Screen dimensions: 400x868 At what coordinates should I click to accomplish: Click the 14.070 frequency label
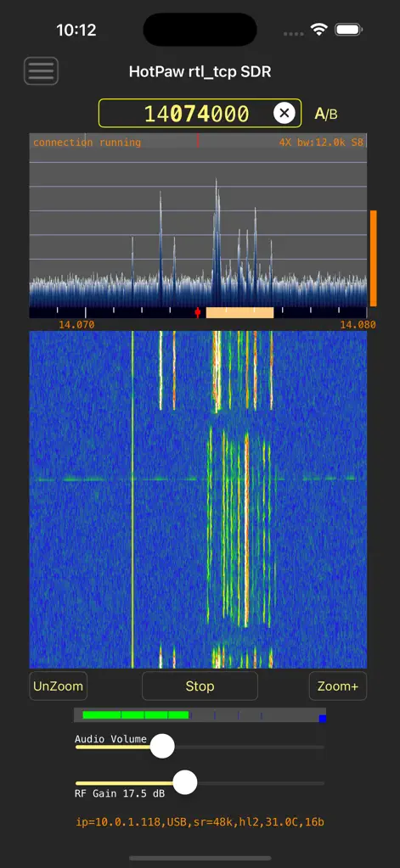[76, 325]
